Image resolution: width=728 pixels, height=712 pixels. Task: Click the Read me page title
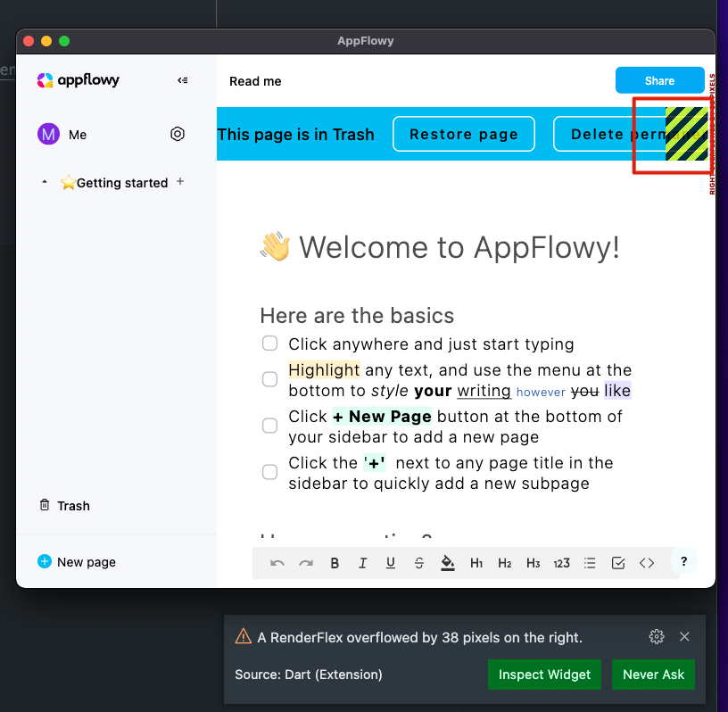[255, 81]
